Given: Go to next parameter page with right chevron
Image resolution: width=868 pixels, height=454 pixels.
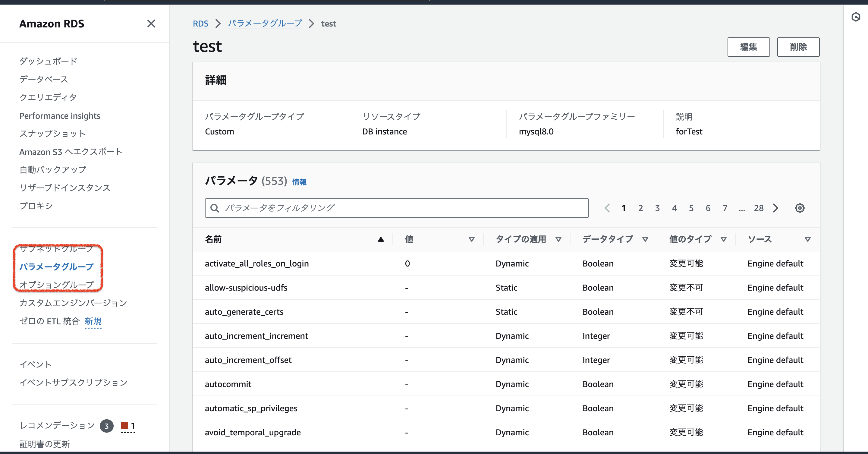Looking at the screenshot, I should pos(776,208).
